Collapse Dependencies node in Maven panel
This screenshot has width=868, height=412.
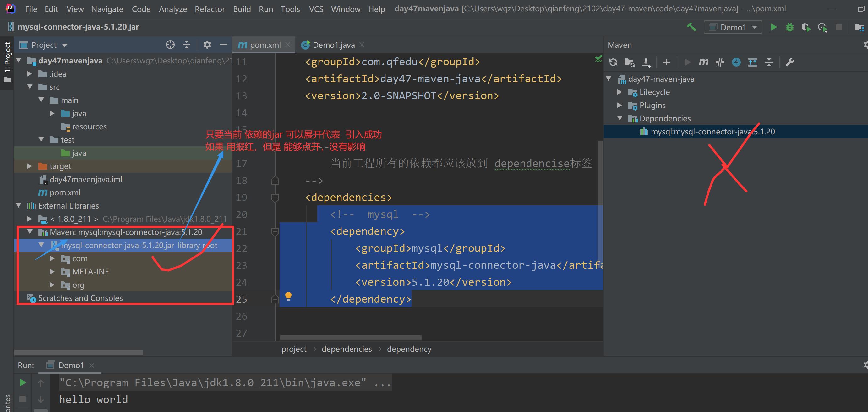pyautogui.click(x=620, y=118)
